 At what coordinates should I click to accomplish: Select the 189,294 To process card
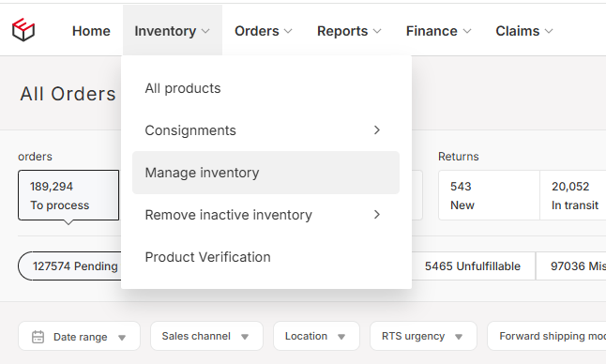point(68,195)
